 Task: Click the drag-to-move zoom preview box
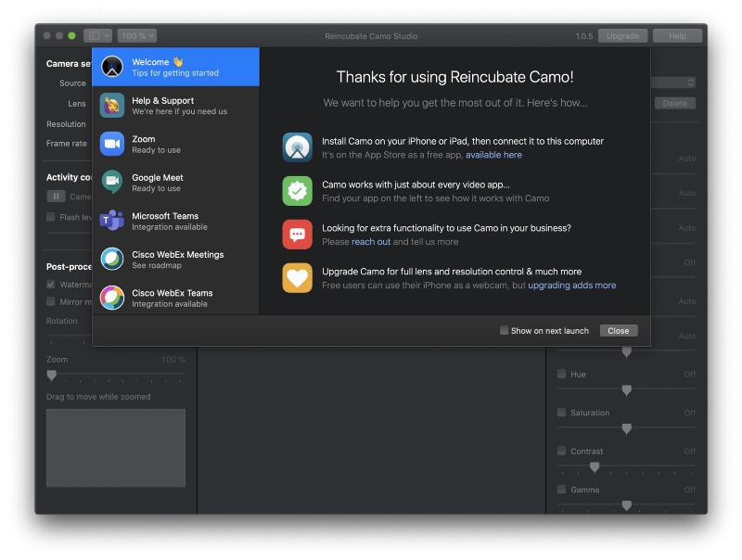click(x=116, y=448)
